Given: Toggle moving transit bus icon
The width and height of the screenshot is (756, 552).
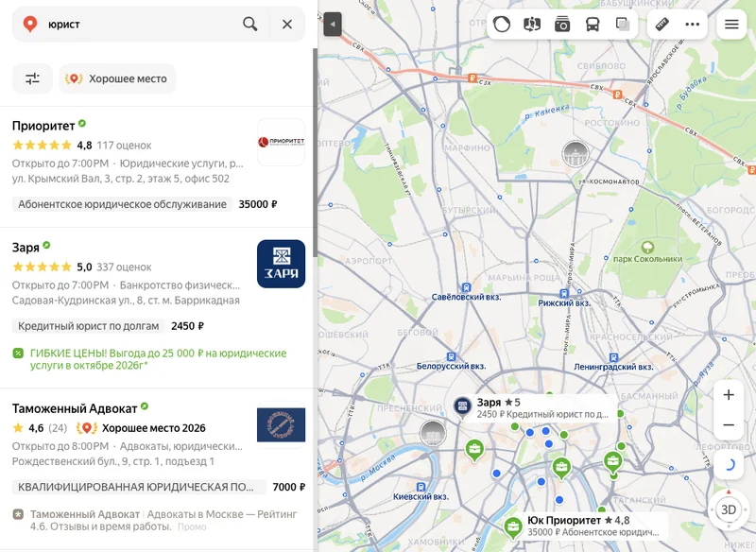Looking at the screenshot, I should pyautogui.click(x=593, y=25).
